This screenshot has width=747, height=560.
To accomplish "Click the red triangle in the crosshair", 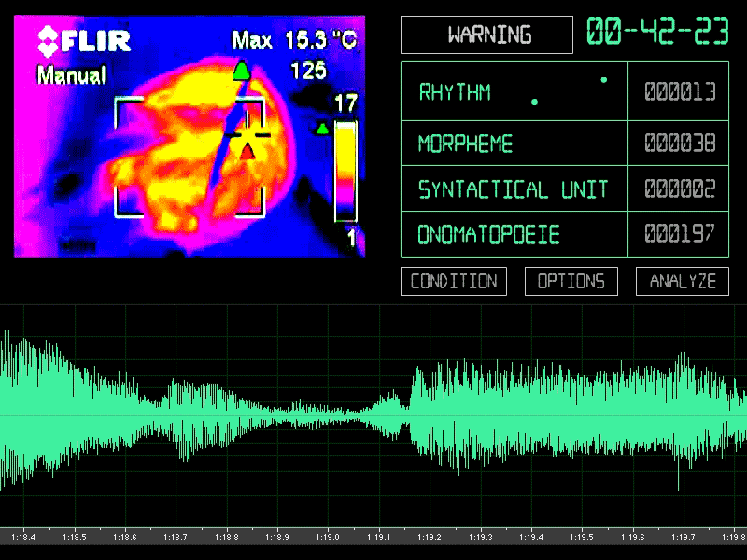I will 249,148.
